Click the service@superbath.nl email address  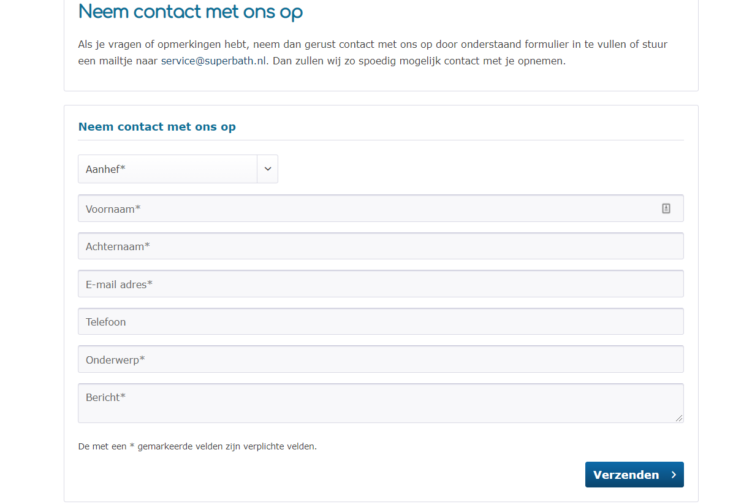(x=213, y=61)
